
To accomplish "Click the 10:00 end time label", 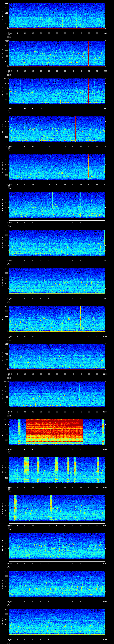I will click(105, 336).
